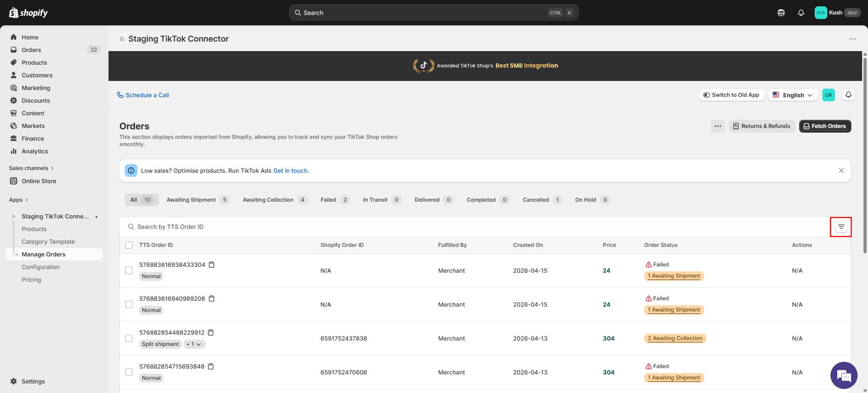
Task: Copy TTS order ID 576883616938433304
Action: point(212,265)
